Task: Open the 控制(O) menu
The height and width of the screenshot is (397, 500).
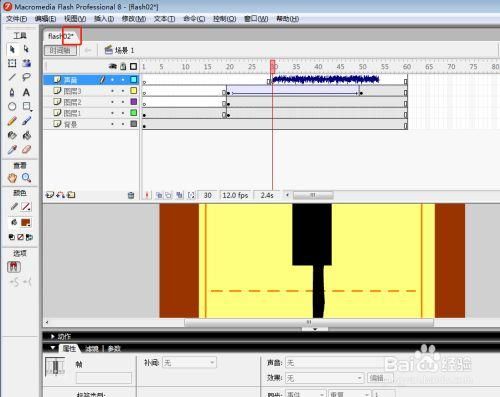Action: point(225,19)
